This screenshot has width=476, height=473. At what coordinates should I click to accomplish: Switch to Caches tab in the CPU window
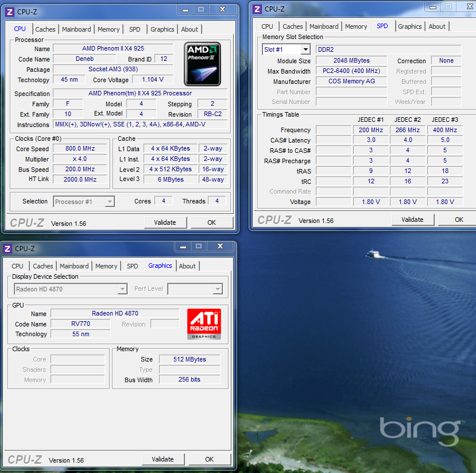tap(45, 29)
